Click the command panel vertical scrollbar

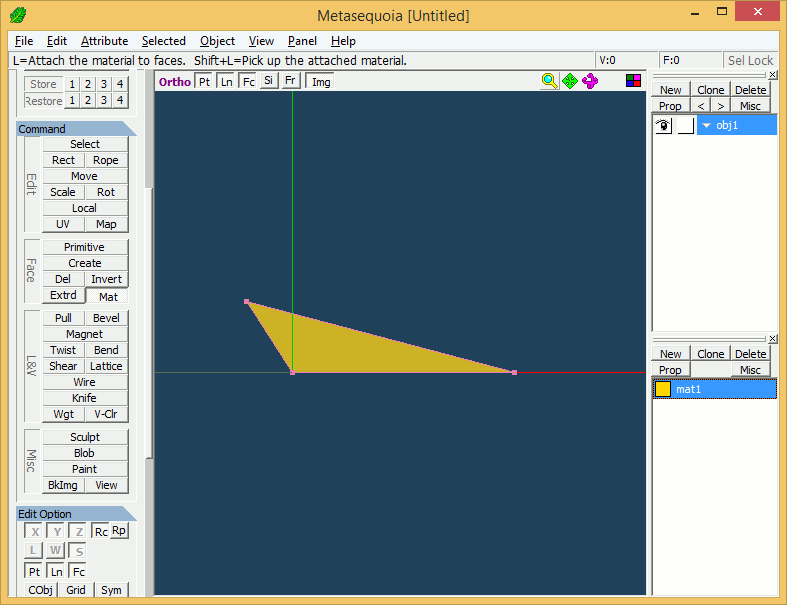(x=149, y=321)
